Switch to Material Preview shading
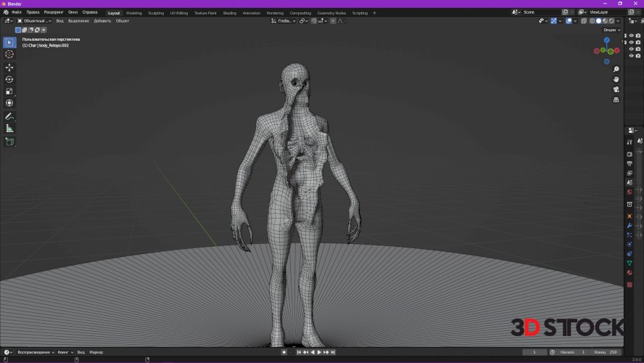Image resolution: width=644 pixels, height=363 pixels. 605,21
